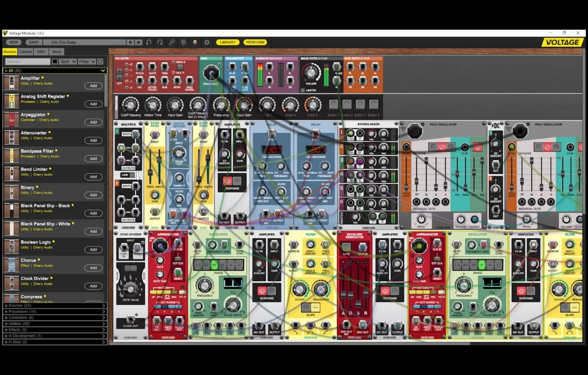Open the cable color wheel icon
The image size is (588, 375).
(195, 42)
